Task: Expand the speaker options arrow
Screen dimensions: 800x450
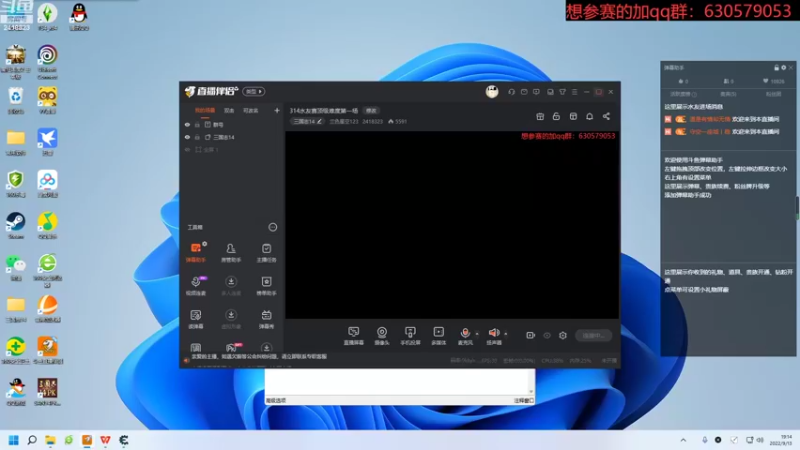Action: (x=506, y=334)
